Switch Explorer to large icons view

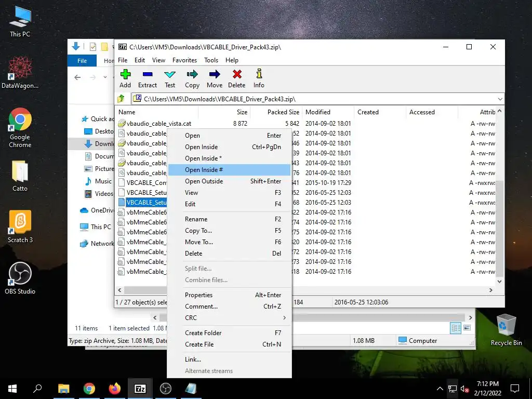467,328
